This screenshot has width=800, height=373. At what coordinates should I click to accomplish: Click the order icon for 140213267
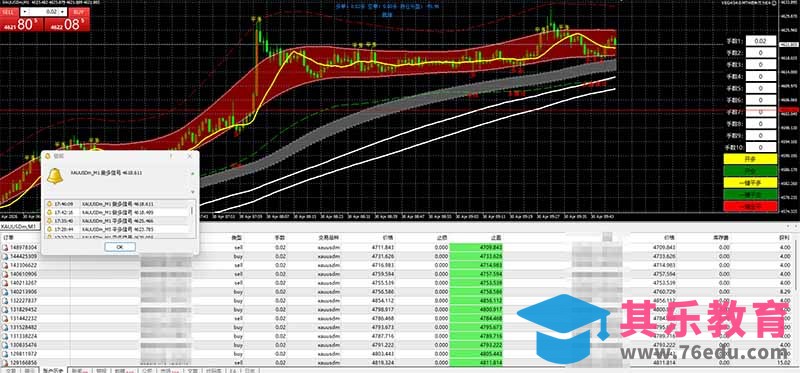5,283
